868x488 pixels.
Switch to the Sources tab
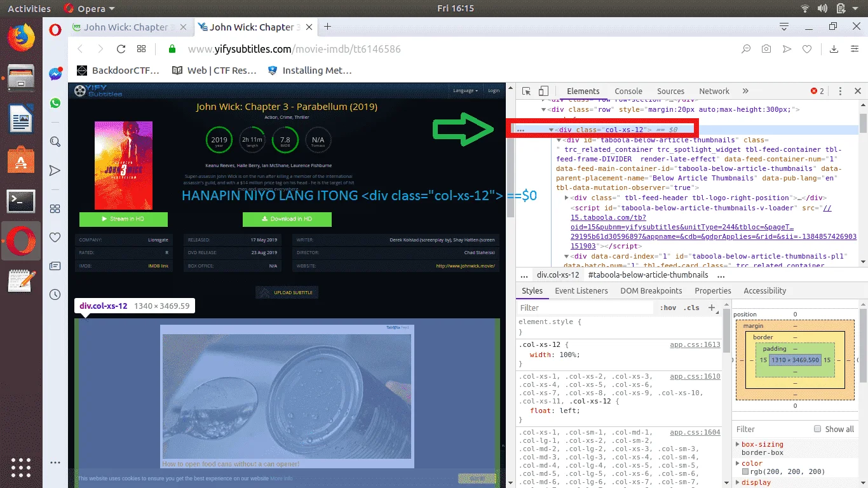pos(670,91)
